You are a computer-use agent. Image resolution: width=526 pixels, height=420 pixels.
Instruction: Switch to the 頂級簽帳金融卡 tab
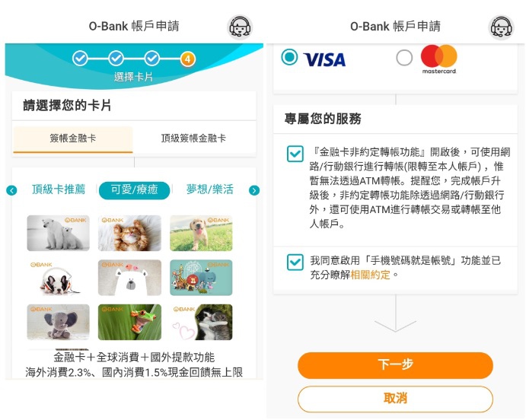(x=193, y=138)
